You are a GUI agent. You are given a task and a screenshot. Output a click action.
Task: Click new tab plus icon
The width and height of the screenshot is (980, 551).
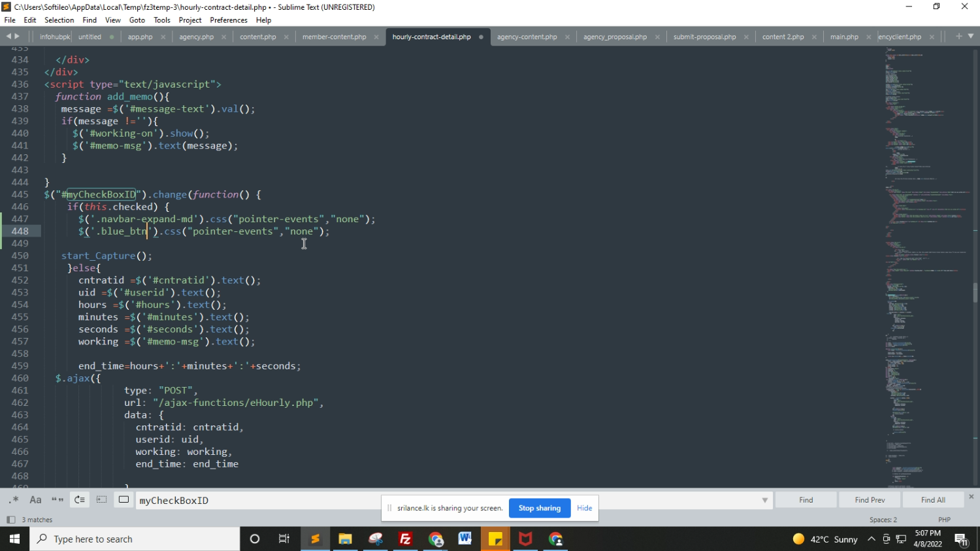[x=959, y=37]
